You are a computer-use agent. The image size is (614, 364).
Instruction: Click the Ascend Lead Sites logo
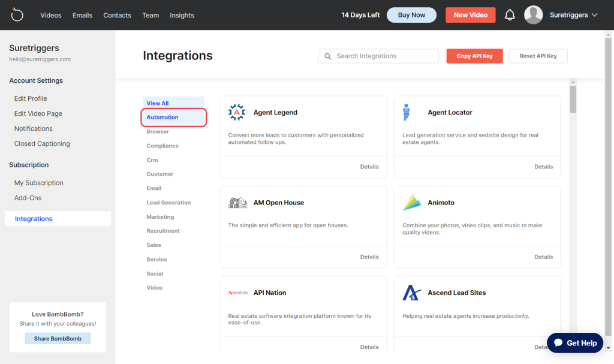click(411, 293)
